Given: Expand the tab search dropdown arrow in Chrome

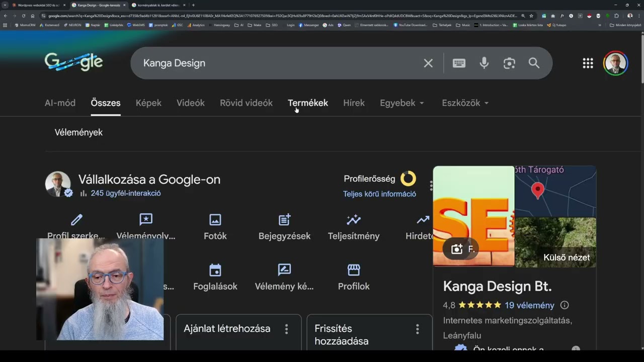Looking at the screenshot, I should (x=5, y=5).
